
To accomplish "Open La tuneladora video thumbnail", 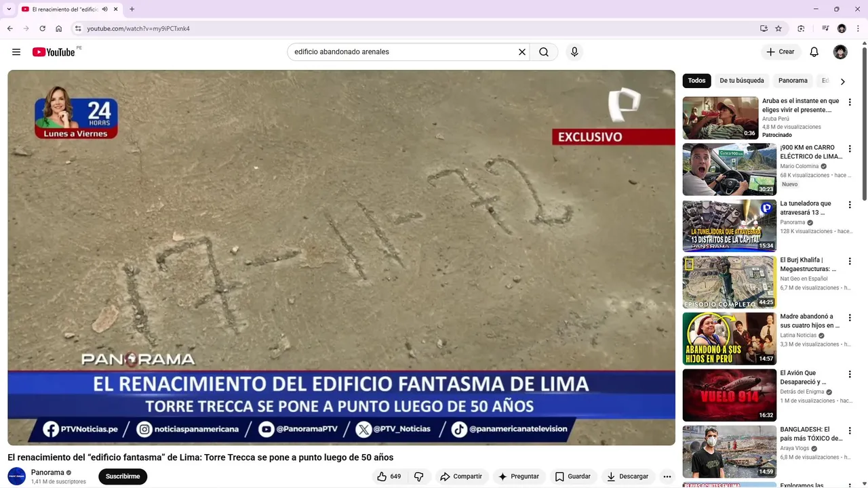I will point(729,226).
